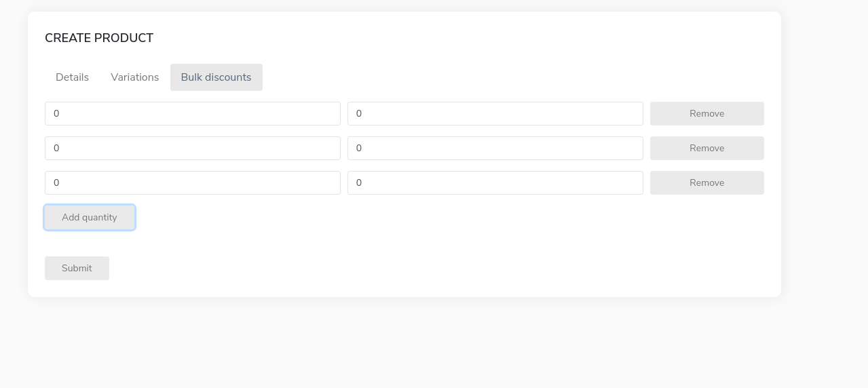Switch to the Details tab

tap(72, 77)
